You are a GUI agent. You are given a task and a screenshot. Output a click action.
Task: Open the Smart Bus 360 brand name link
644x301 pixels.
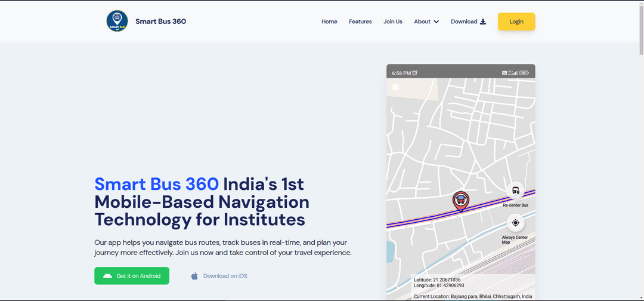point(160,21)
